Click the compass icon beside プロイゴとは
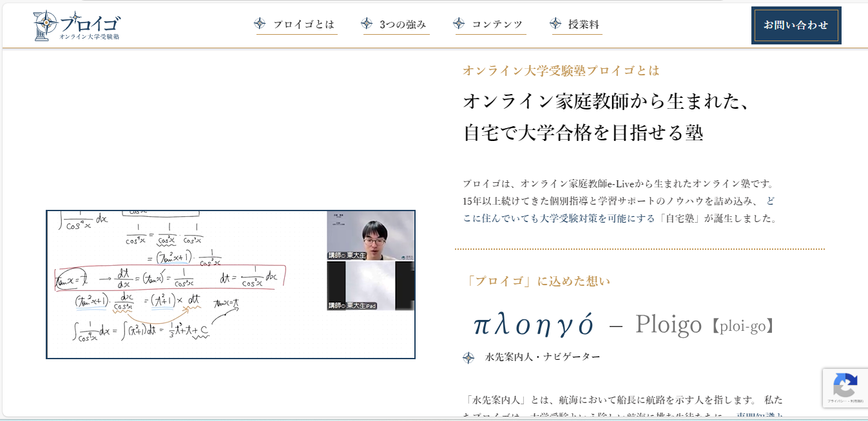 coord(260,24)
